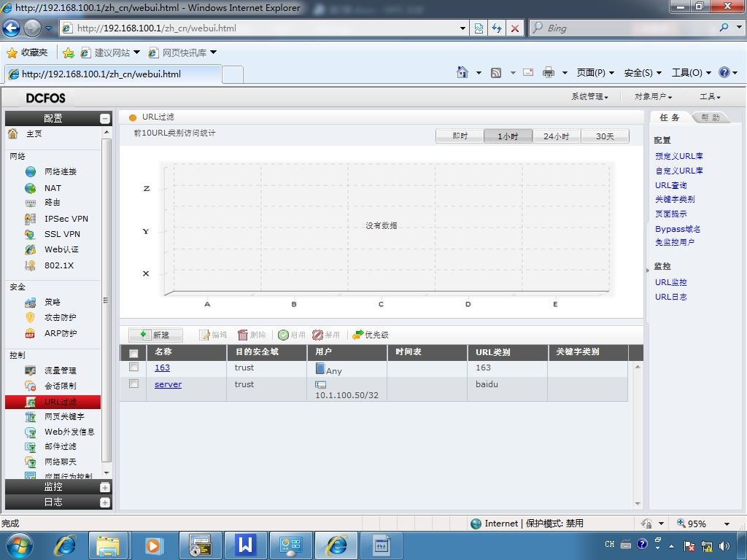Image resolution: width=747 pixels, height=560 pixels.
Task: Open rule link server
Action: click(168, 384)
